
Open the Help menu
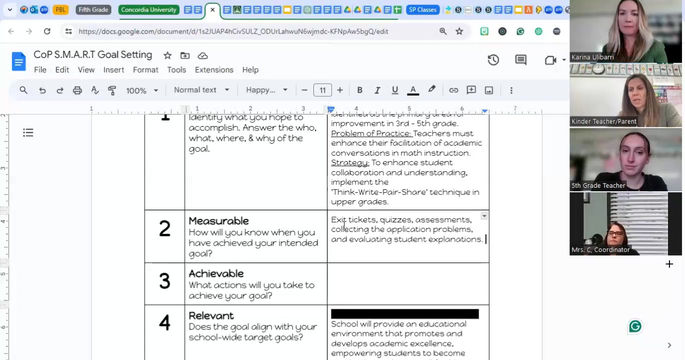coord(250,70)
